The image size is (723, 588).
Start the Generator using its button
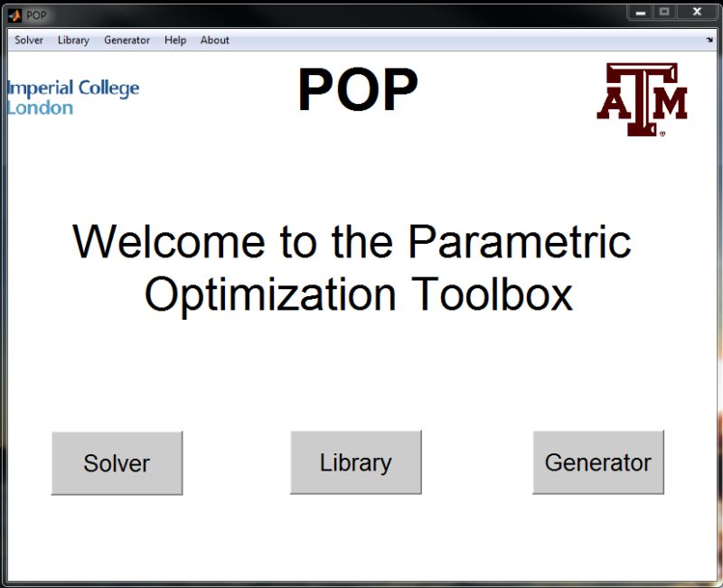(x=597, y=462)
